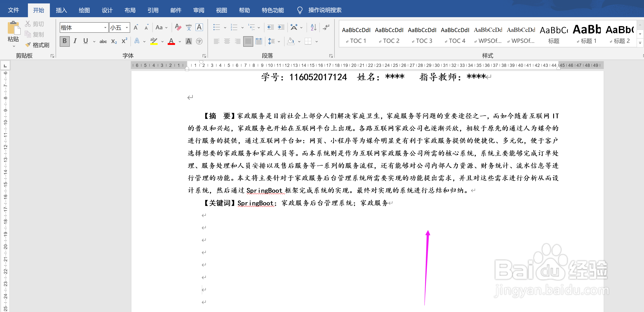Decrease font size with the small A
The width and height of the screenshot is (644, 312).
(x=146, y=27)
